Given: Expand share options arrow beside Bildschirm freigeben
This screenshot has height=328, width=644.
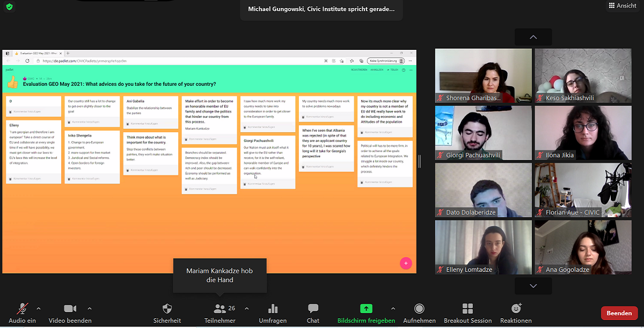Looking at the screenshot, I should 393,308.
